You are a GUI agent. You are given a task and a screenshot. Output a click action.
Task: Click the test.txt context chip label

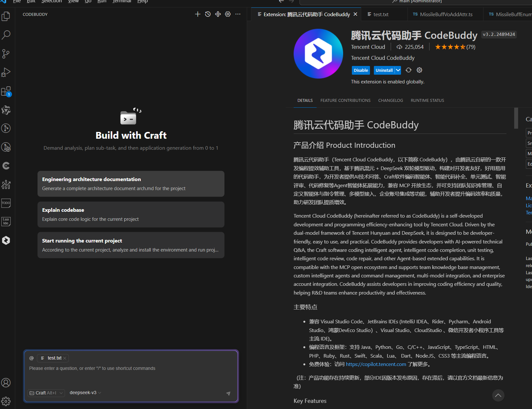point(54,358)
